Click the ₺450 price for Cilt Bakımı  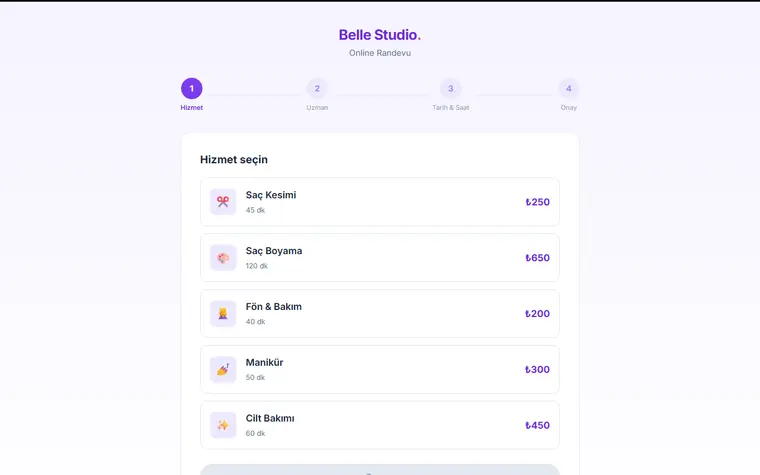[538, 425]
